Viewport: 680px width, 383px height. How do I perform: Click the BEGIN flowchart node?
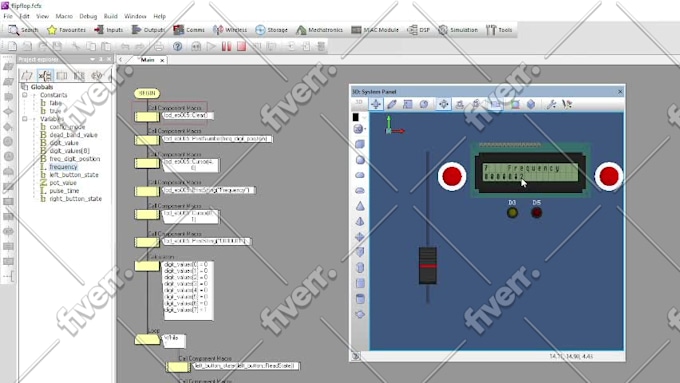147,93
